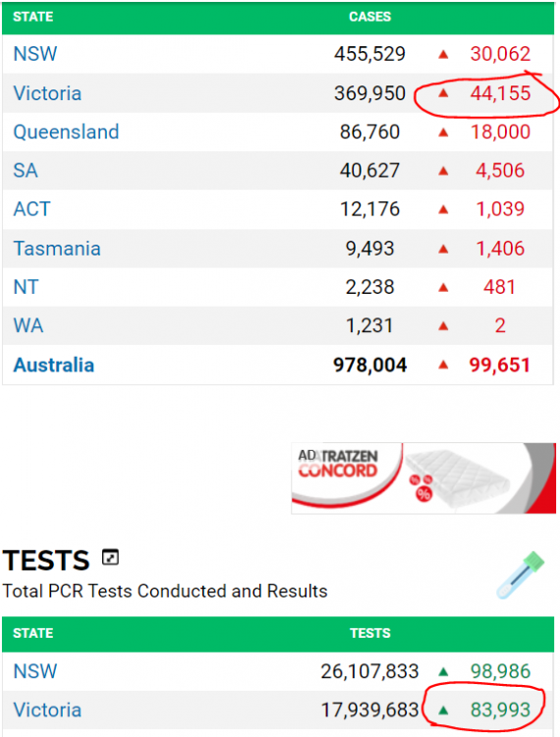Click green triangle beside NSW tests 98,986

(443, 672)
